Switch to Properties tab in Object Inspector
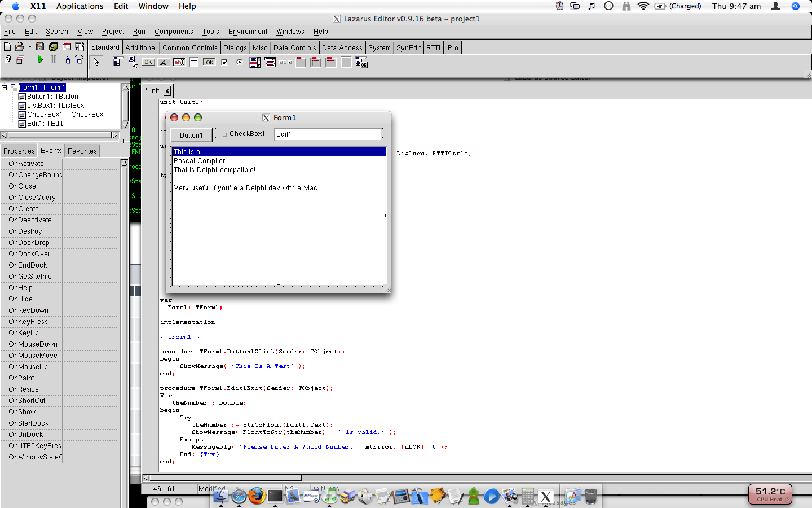This screenshot has width=812, height=508. click(19, 151)
